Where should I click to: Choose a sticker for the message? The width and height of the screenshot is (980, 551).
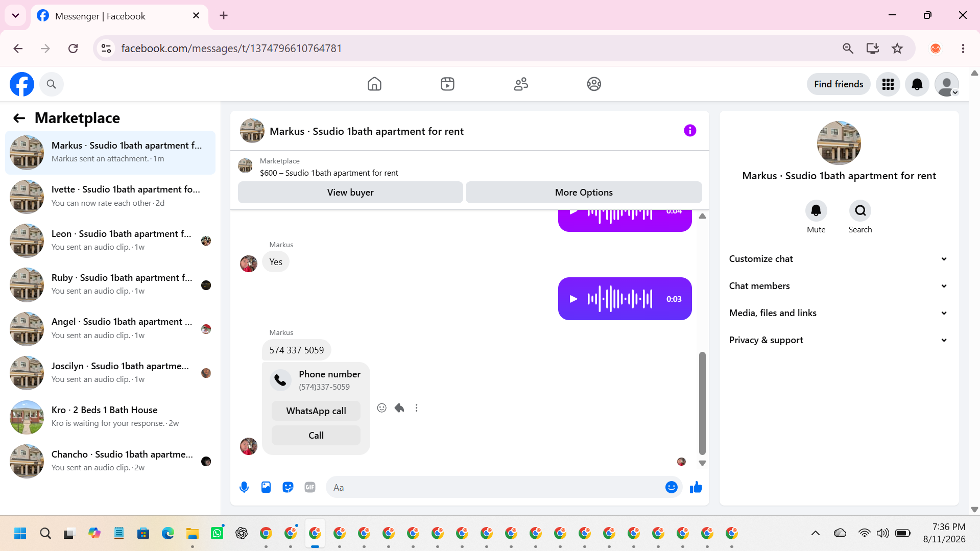coord(288,487)
